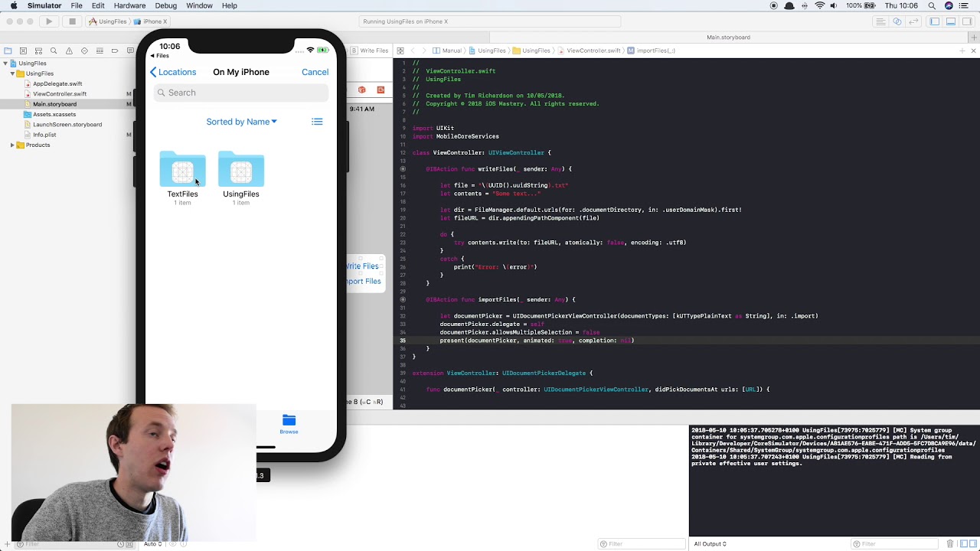Image resolution: width=980 pixels, height=551 pixels.
Task: Open Spotlight search in menu bar
Action: (932, 5)
